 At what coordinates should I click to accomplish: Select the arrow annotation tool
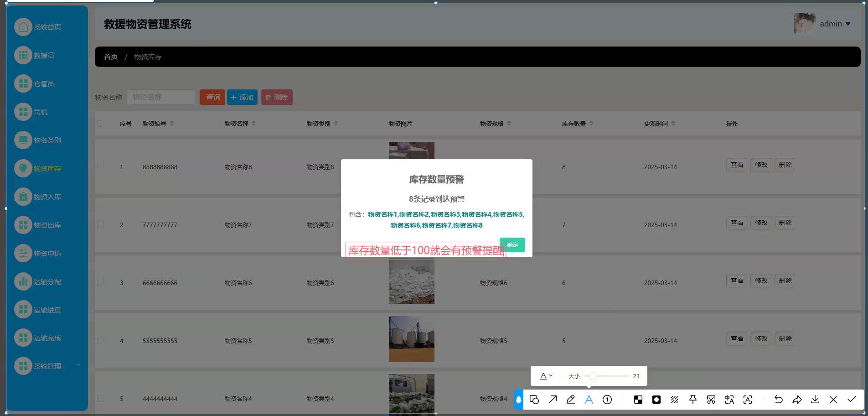[553, 400]
